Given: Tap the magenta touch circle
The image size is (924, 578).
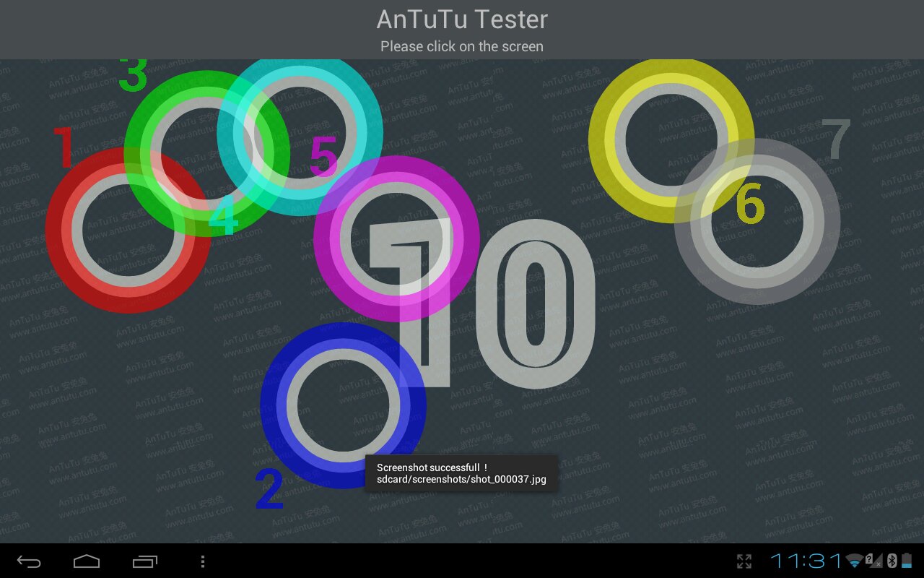Looking at the screenshot, I should (x=396, y=238).
